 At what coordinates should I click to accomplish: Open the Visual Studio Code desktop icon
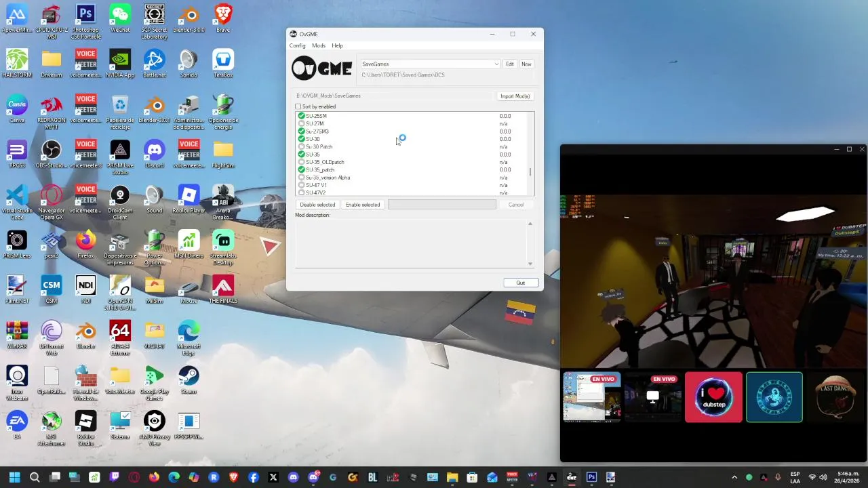(x=17, y=203)
